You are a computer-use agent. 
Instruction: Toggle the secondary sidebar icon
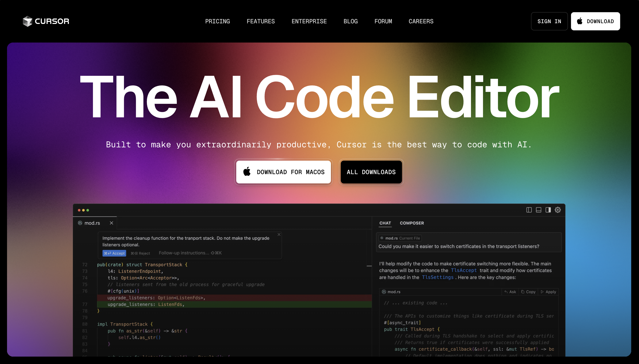pos(548,210)
